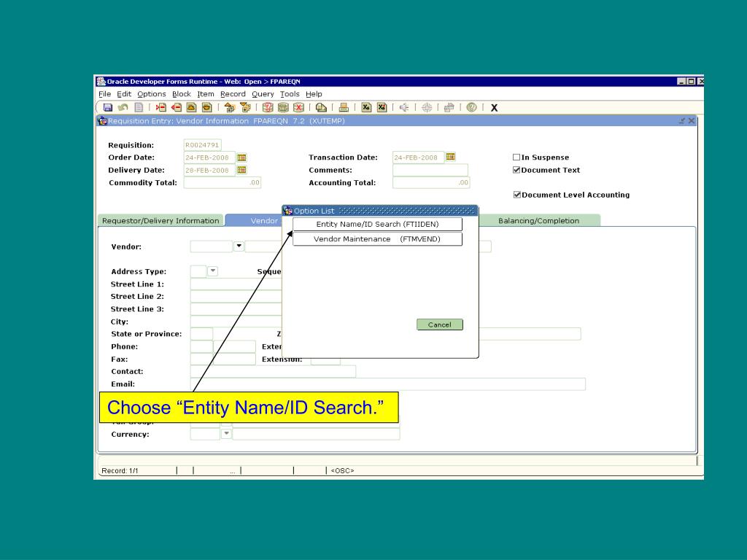Click the Comments input field

click(x=430, y=170)
